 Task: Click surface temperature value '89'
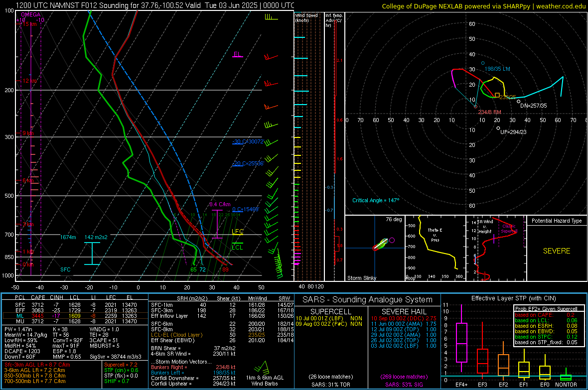tap(225, 269)
